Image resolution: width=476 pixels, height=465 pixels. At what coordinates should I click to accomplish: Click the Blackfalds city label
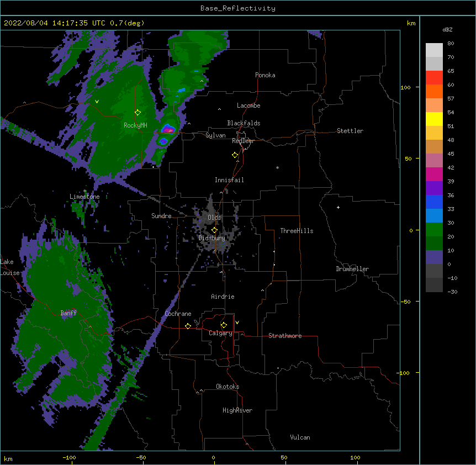tap(244, 123)
